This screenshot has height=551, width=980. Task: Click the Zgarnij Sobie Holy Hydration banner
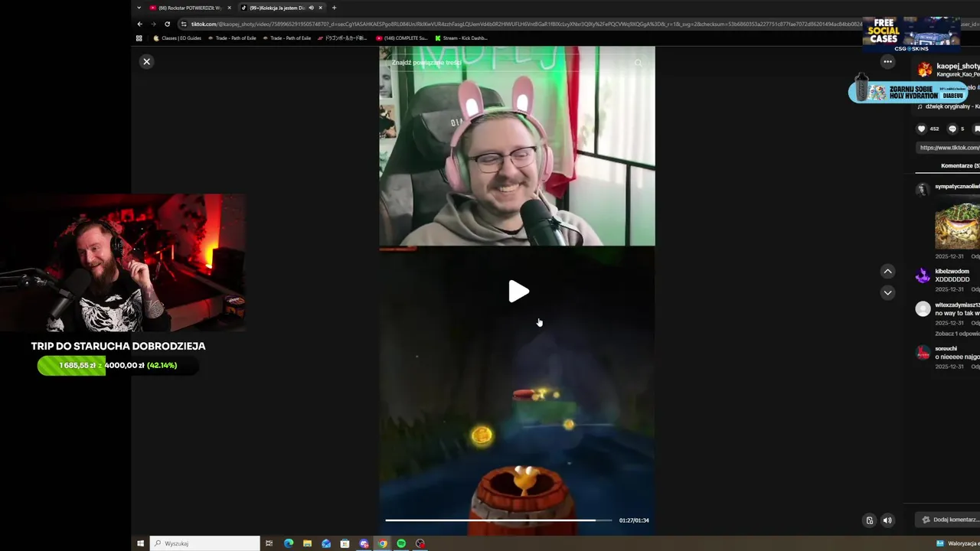tap(908, 91)
